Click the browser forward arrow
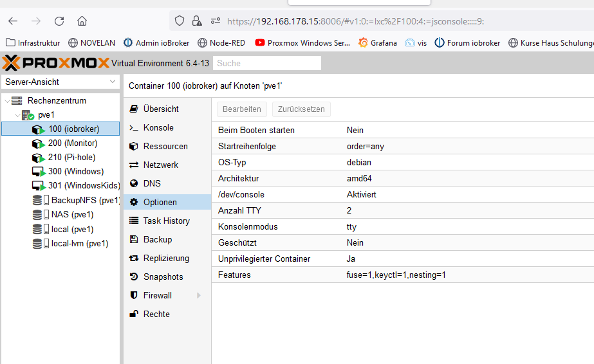The image size is (594, 364). pyautogui.click(x=36, y=21)
